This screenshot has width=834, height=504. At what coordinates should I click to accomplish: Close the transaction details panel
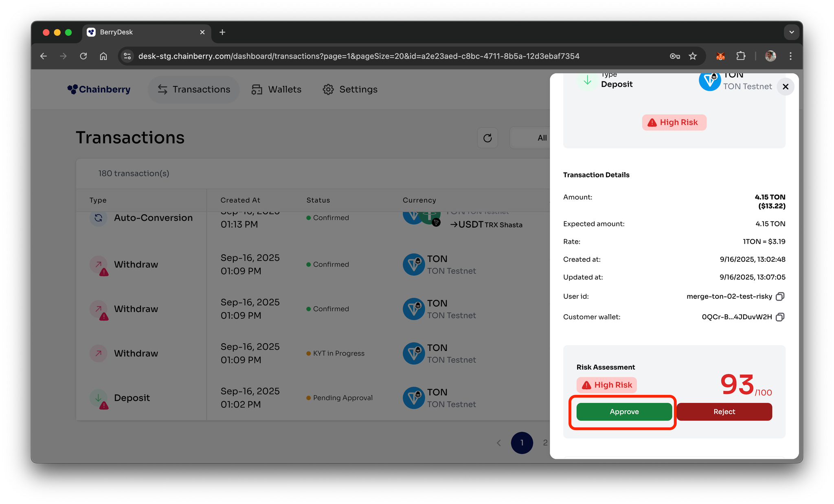(786, 86)
